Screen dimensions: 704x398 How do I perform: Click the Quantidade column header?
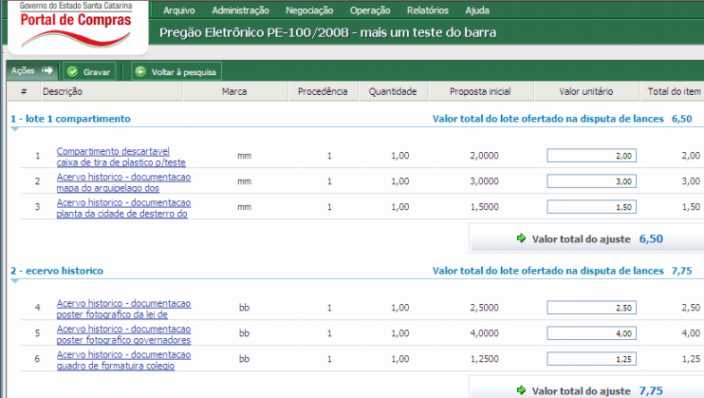392,91
